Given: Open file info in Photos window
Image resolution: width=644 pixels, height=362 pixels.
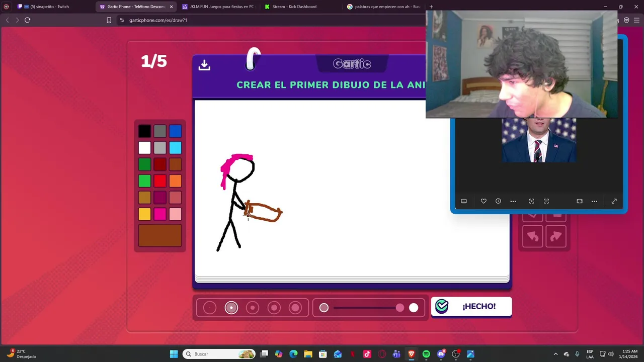Looking at the screenshot, I should (498, 201).
